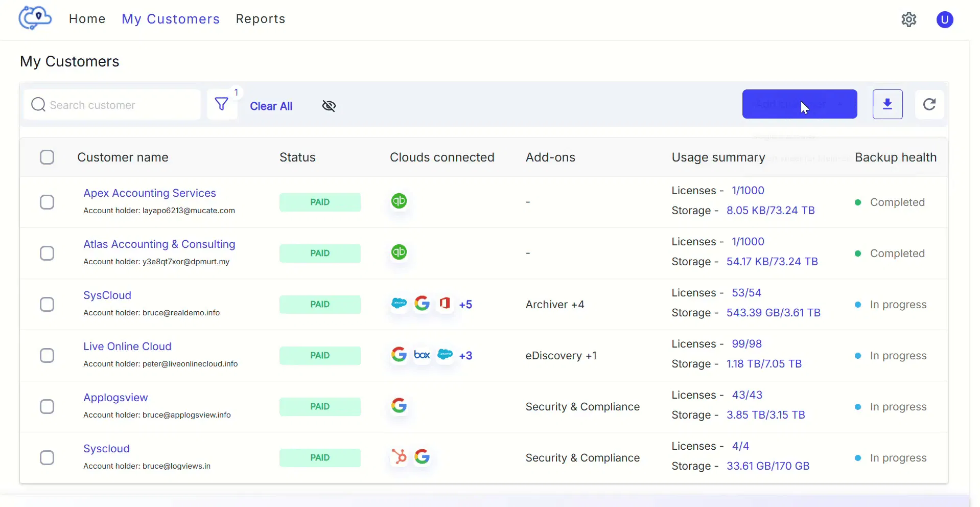The image size is (980, 507).
Task: Click the In progress backup health indicator for Applogsview
Action: pyautogui.click(x=891, y=406)
